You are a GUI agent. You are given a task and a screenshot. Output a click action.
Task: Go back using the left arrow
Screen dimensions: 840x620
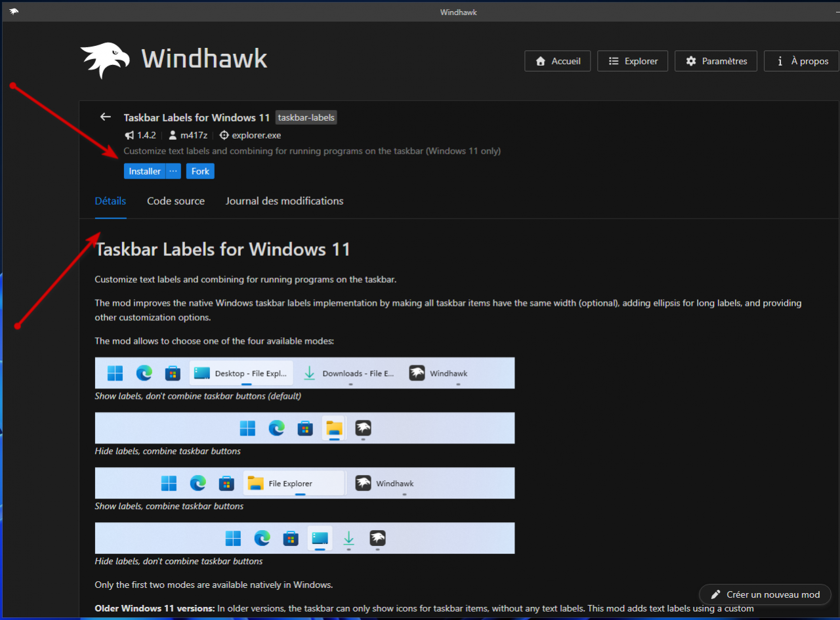point(105,117)
